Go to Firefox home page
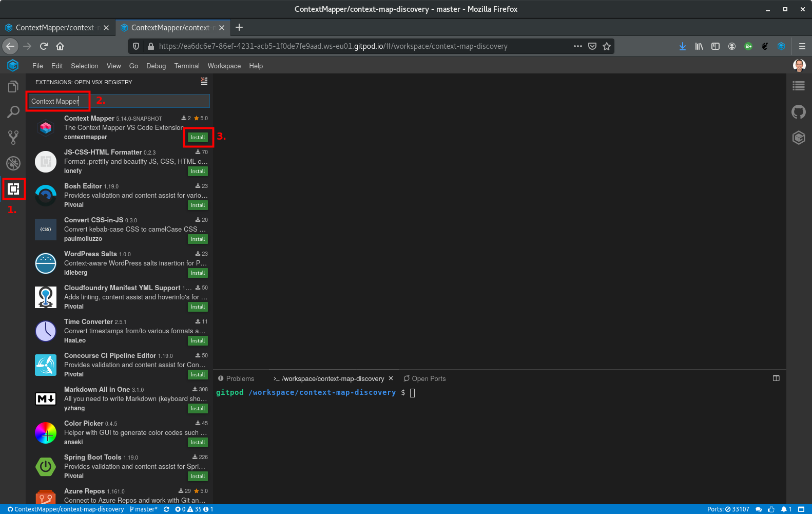 (60, 46)
